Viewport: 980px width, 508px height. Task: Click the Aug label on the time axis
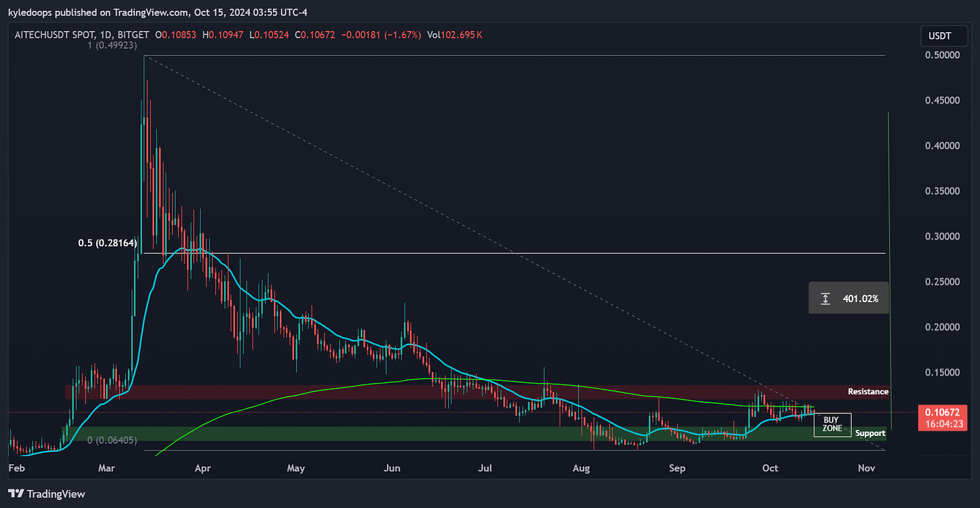pos(582,467)
